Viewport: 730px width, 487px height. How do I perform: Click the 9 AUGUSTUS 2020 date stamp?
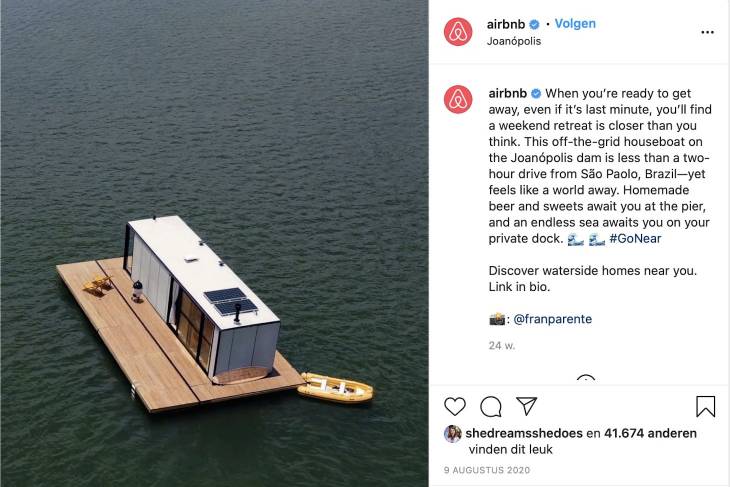487,470
